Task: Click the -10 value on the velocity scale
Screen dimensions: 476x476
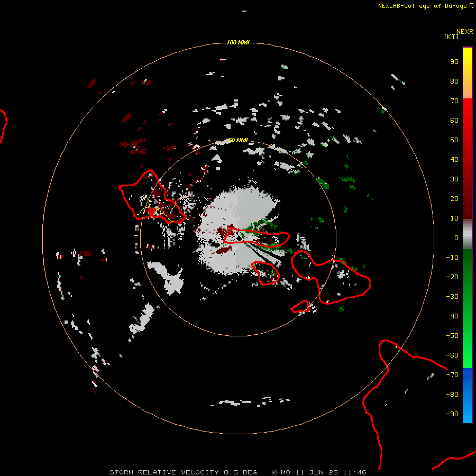Action: (452, 258)
